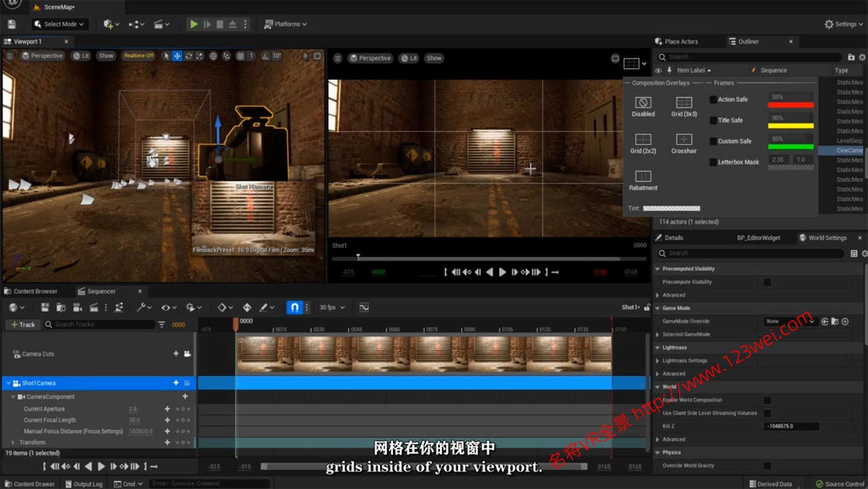868x489 pixels.
Task: Switch to the World Settings tab
Action: [x=826, y=238]
